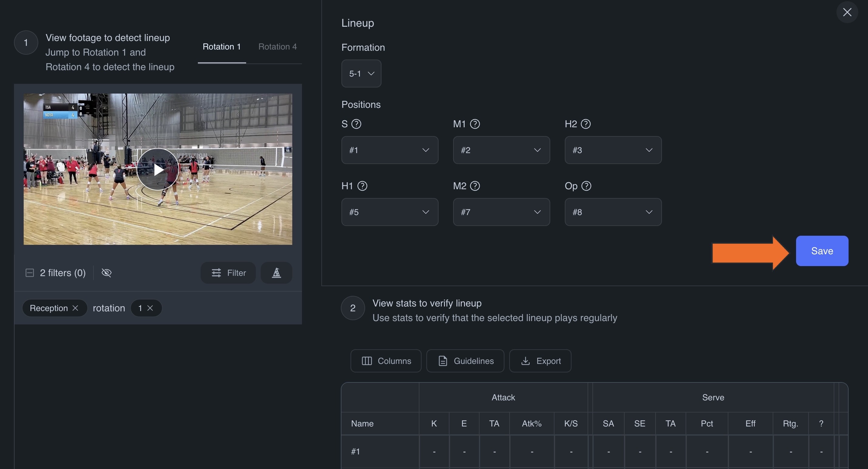Open help icon next to H2 position
The height and width of the screenshot is (469, 868).
[586, 124]
